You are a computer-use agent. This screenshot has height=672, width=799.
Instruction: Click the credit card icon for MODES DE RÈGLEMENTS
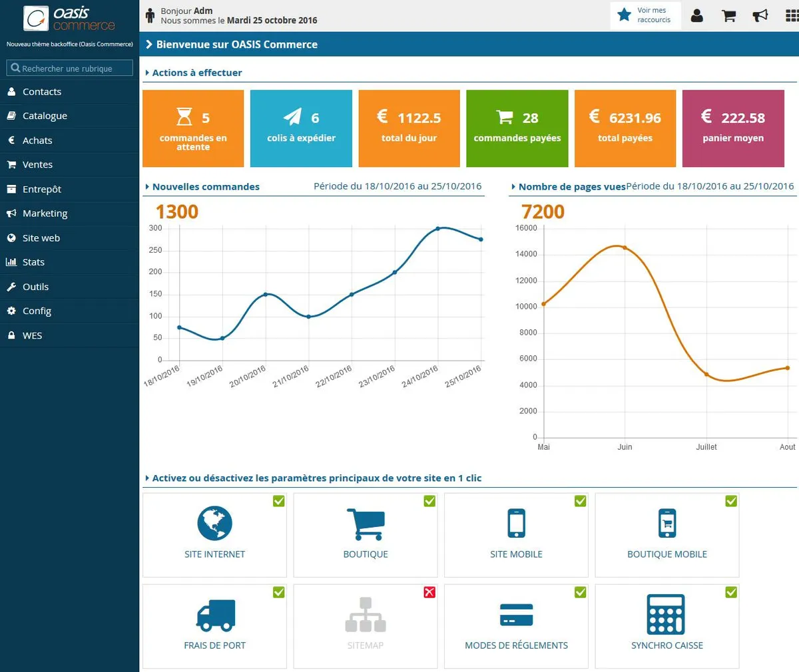point(516,615)
